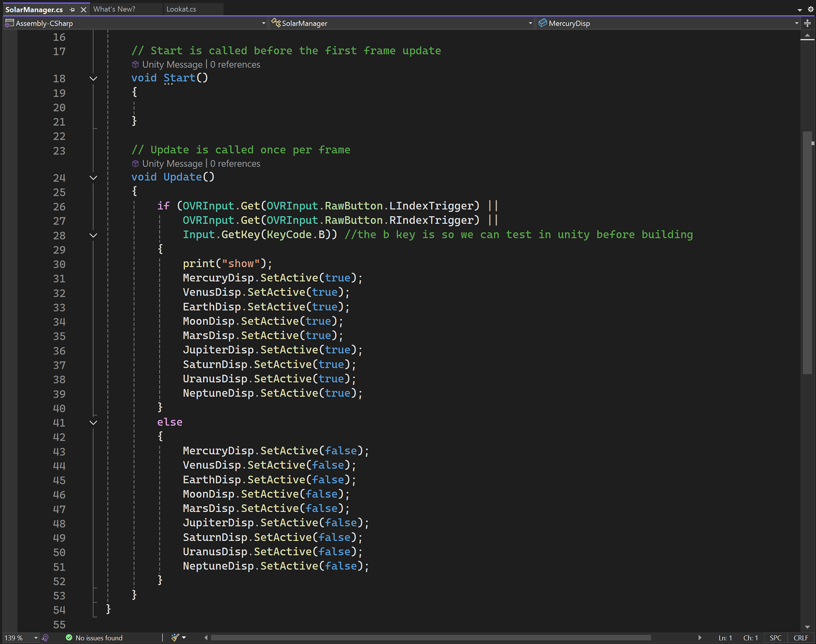Click the code cleanup broom icon
816x644 pixels.
point(175,637)
